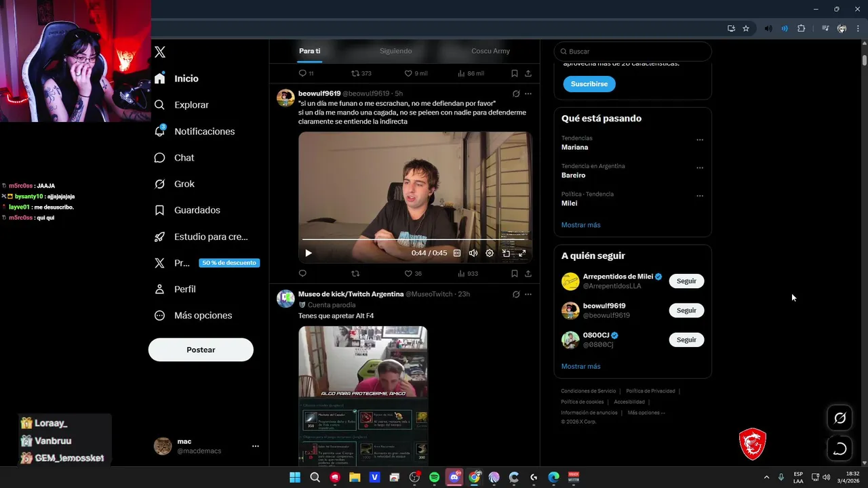The width and height of the screenshot is (868, 488).
Task: Open Discord from the taskbar
Action: point(454,477)
